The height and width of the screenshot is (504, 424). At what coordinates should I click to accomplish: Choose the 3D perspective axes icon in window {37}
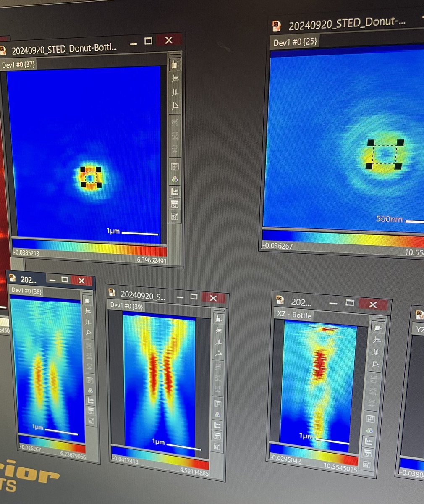175,106
